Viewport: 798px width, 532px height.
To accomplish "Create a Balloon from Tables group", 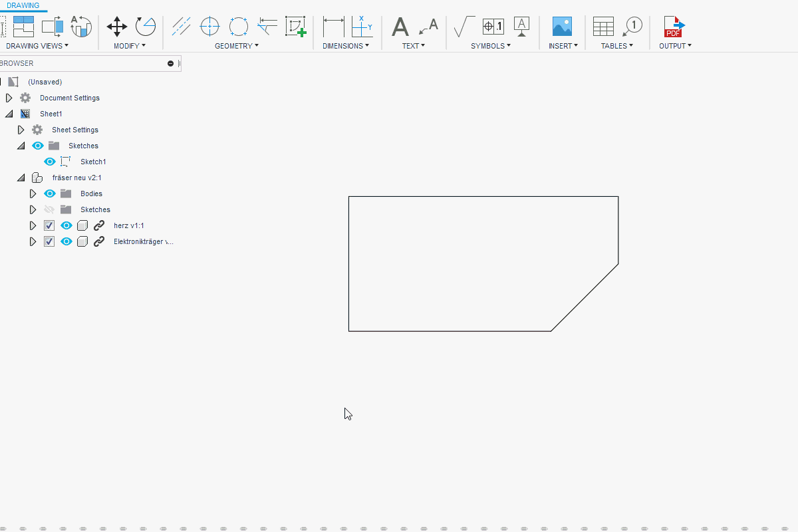I will click(632, 27).
